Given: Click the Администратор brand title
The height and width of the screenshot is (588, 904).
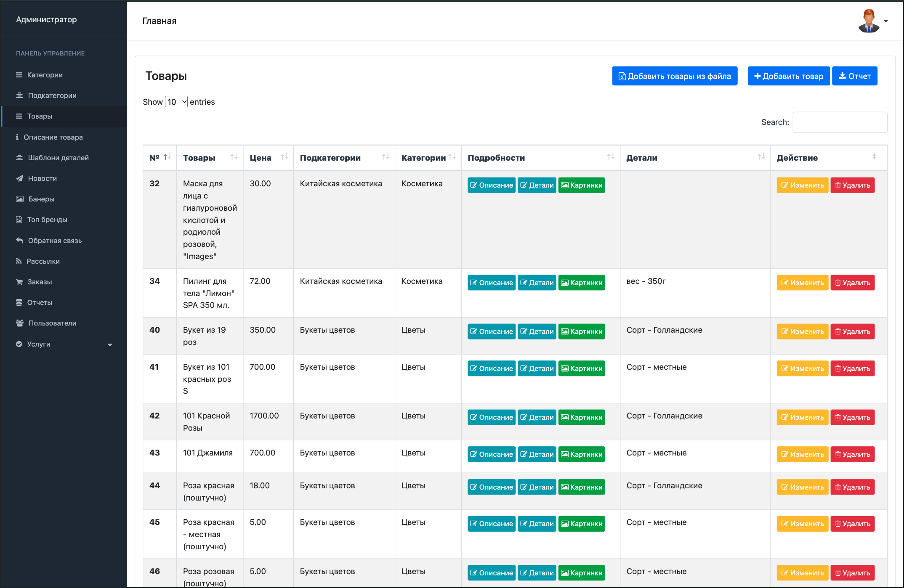Looking at the screenshot, I should click(x=46, y=19).
